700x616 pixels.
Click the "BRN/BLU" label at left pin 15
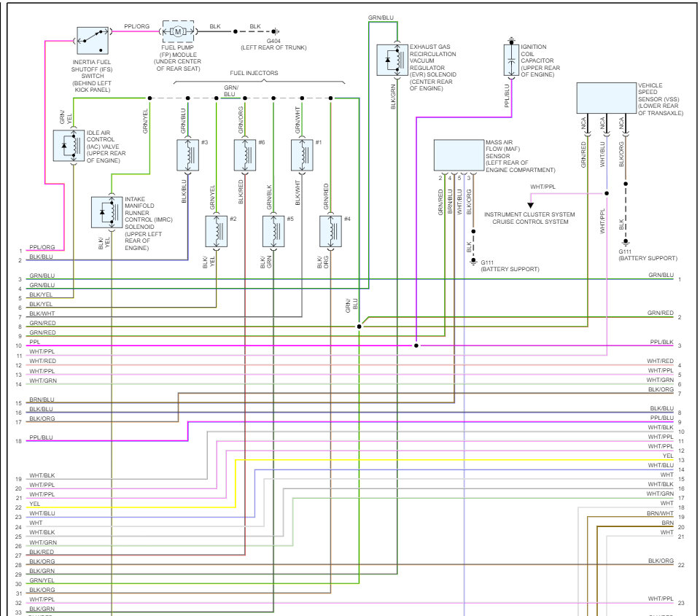(42, 399)
